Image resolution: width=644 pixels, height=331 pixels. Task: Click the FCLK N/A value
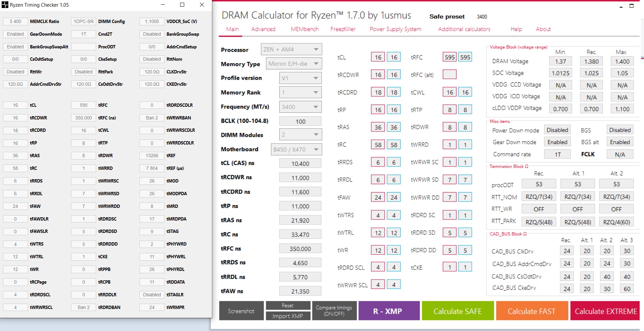point(620,154)
